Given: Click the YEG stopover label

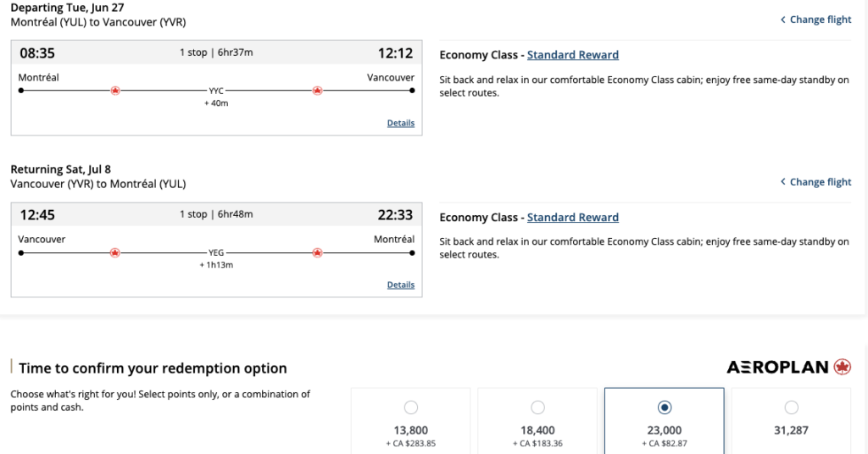Looking at the screenshot, I should pyautogui.click(x=216, y=252).
